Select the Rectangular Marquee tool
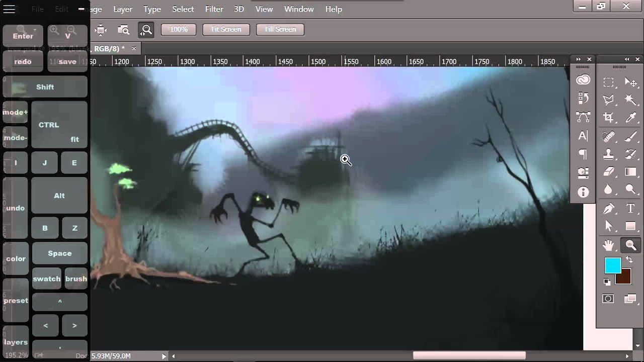This screenshot has width=644, height=362. pyautogui.click(x=608, y=82)
